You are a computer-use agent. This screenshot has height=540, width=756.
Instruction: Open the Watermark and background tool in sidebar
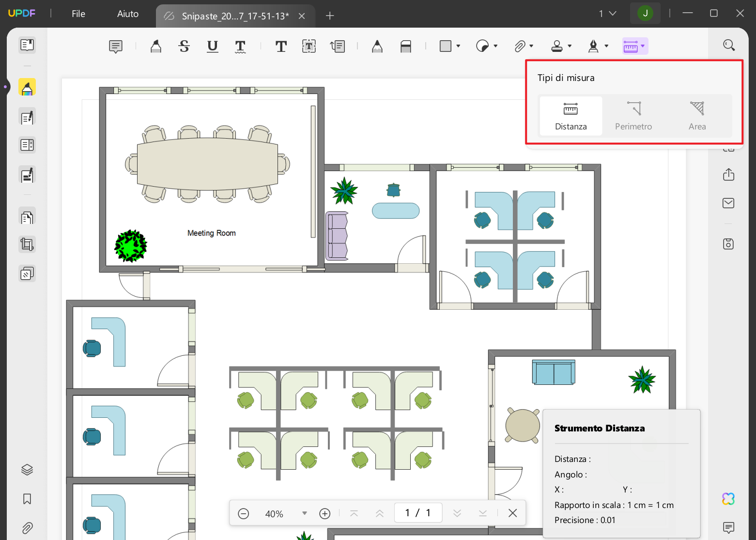(x=27, y=274)
